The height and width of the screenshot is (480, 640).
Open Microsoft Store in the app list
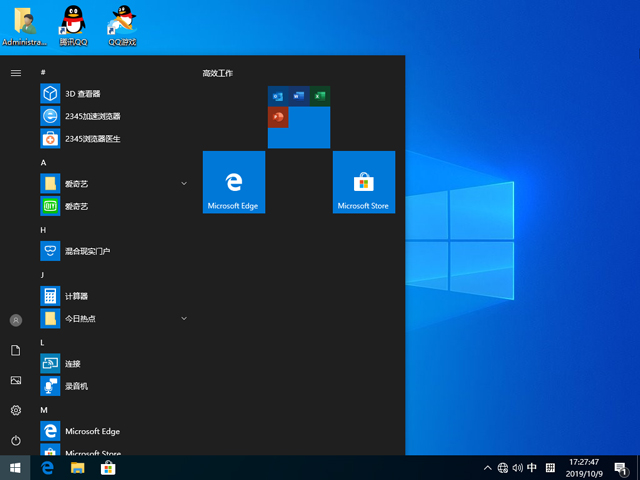coord(114,450)
